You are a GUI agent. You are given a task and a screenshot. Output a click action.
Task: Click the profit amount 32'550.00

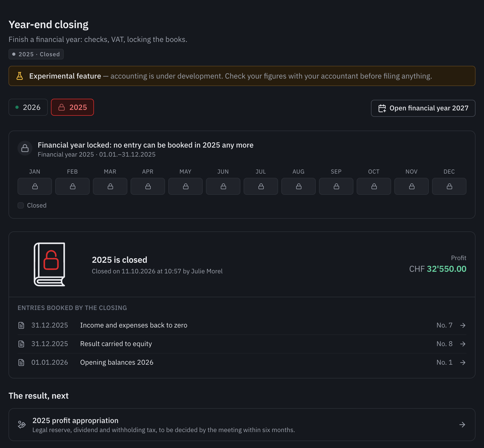click(x=447, y=269)
